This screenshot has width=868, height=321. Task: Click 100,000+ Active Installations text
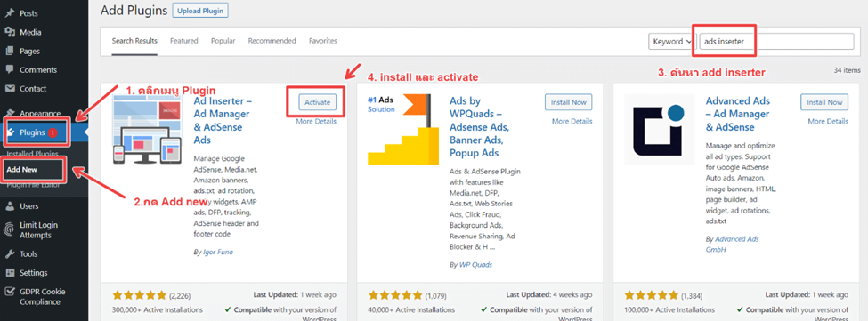pyautogui.click(x=669, y=310)
